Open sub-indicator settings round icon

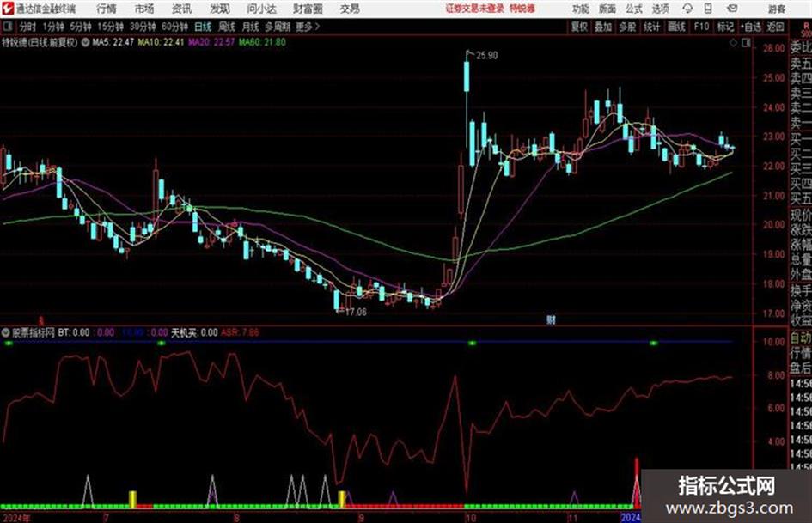click(6, 332)
